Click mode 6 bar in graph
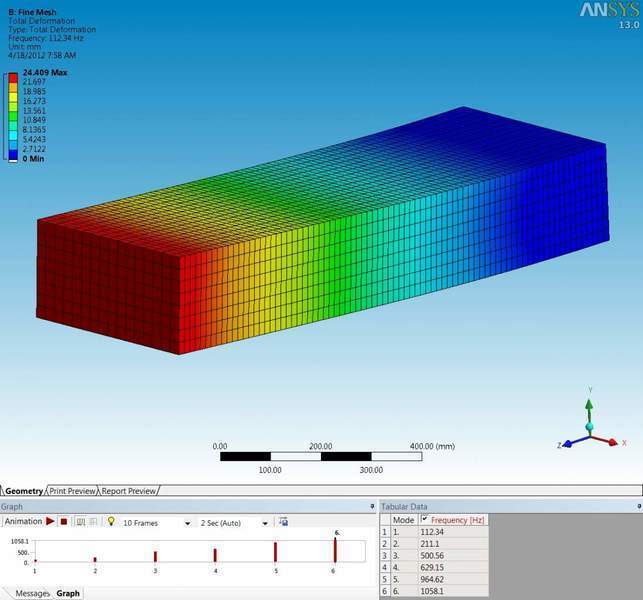This screenshot has height=600, width=643. [335, 550]
